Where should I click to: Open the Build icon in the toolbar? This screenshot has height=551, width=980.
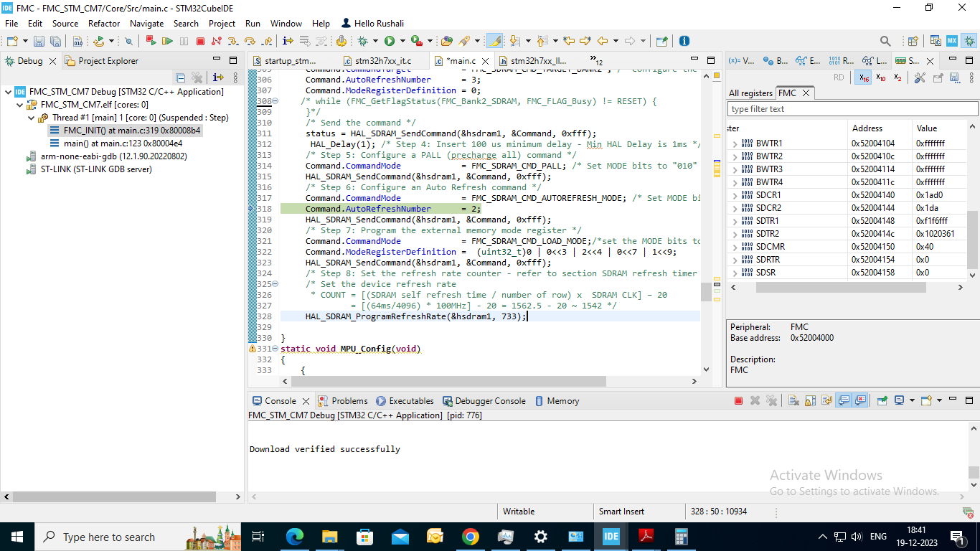(342, 41)
